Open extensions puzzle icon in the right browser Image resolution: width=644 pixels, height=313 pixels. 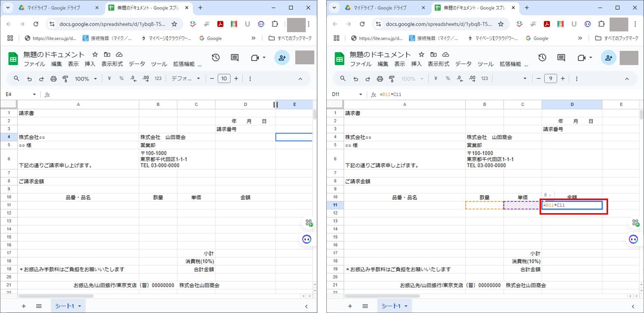tap(601, 24)
